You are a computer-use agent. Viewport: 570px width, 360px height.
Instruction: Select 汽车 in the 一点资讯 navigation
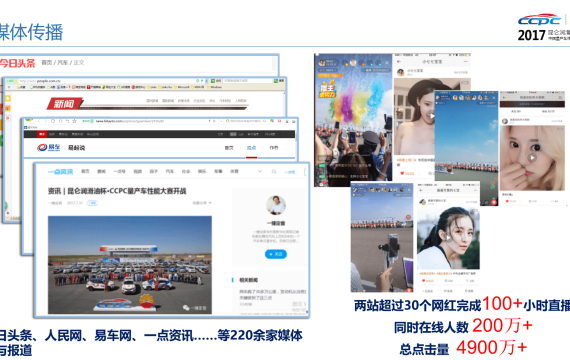(170, 171)
